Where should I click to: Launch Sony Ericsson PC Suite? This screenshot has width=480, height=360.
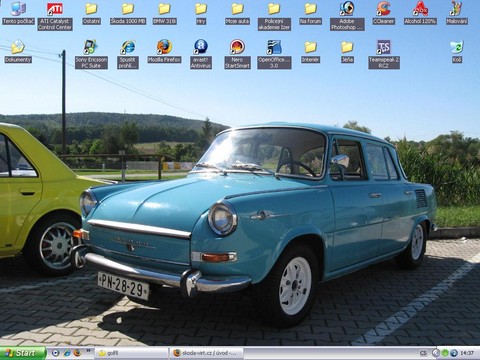tap(91, 54)
